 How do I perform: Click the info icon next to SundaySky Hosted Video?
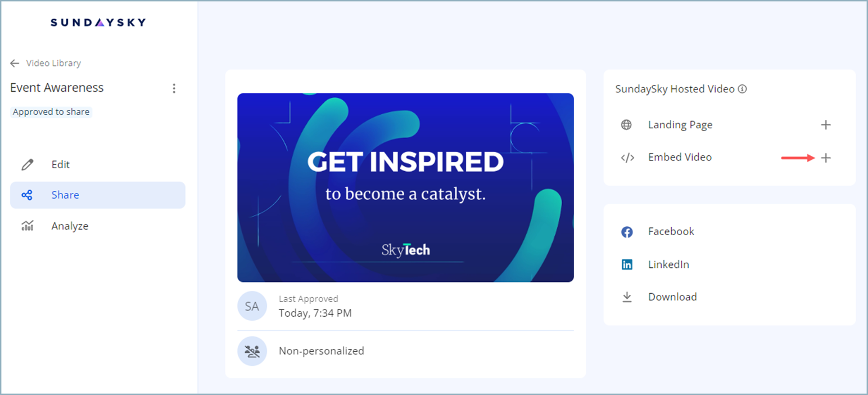click(x=743, y=89)
